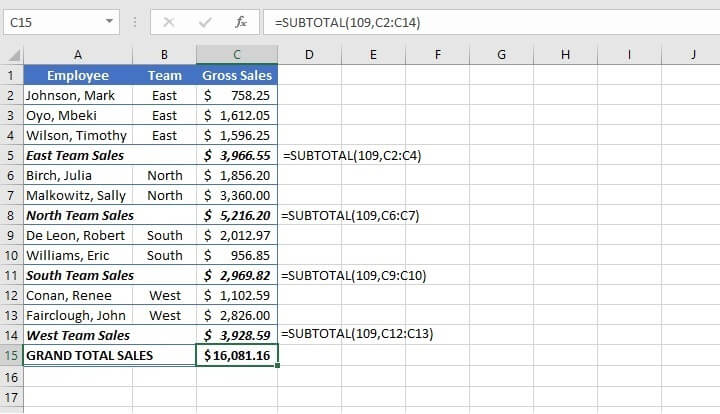Select row 16 header

[11, 377]
